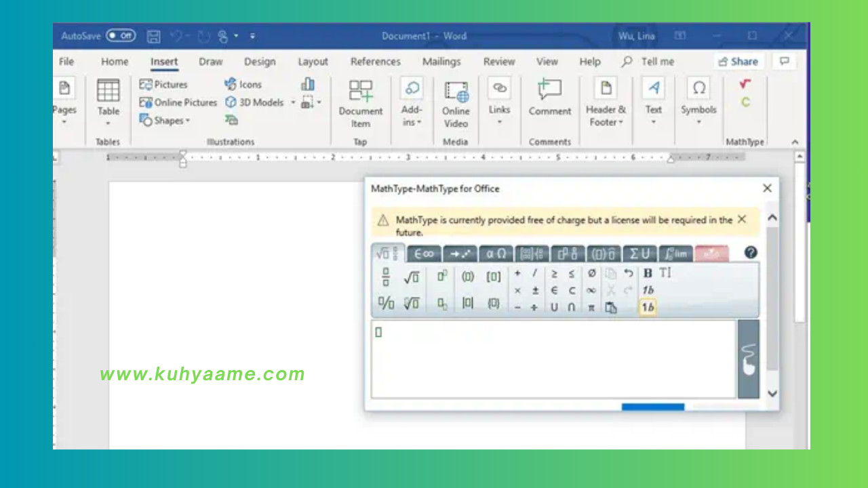
Task: Click the MathType panel vertical scrollbar
Action: [772, 298]
